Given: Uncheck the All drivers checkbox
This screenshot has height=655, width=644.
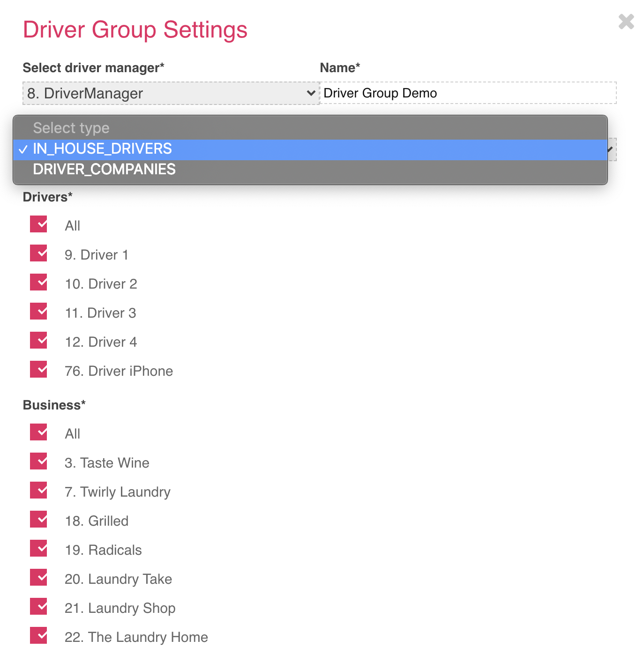Looking at the screenshot, I should tap(39, 224).
